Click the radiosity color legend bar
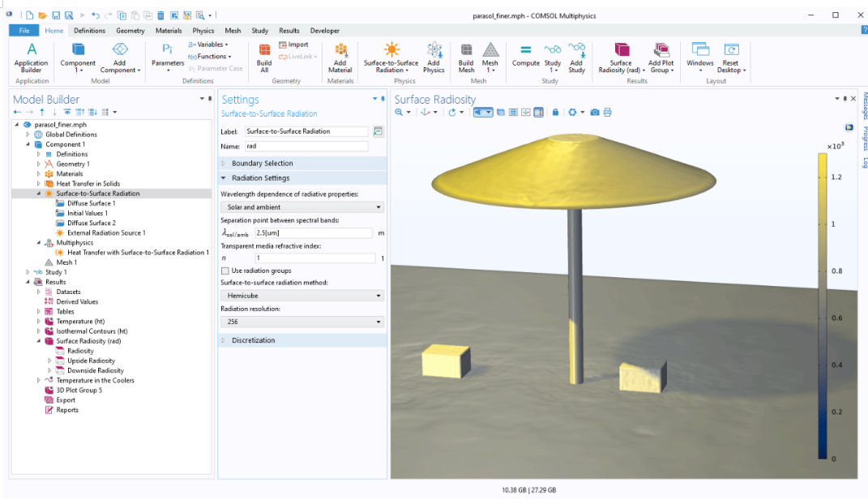The width and height of the screenshot is (868, 499). click(x=823, y=306)
